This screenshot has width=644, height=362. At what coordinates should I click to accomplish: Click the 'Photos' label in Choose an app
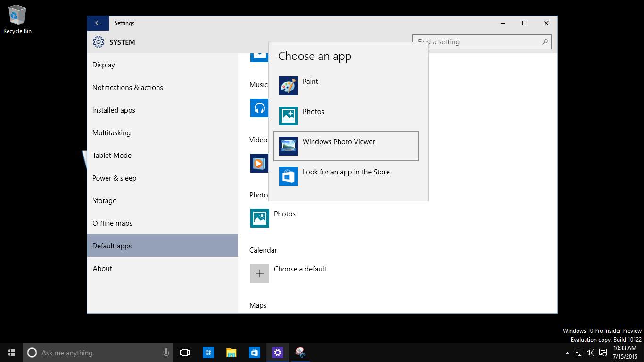pyautogui.click(x=314, y=112)
